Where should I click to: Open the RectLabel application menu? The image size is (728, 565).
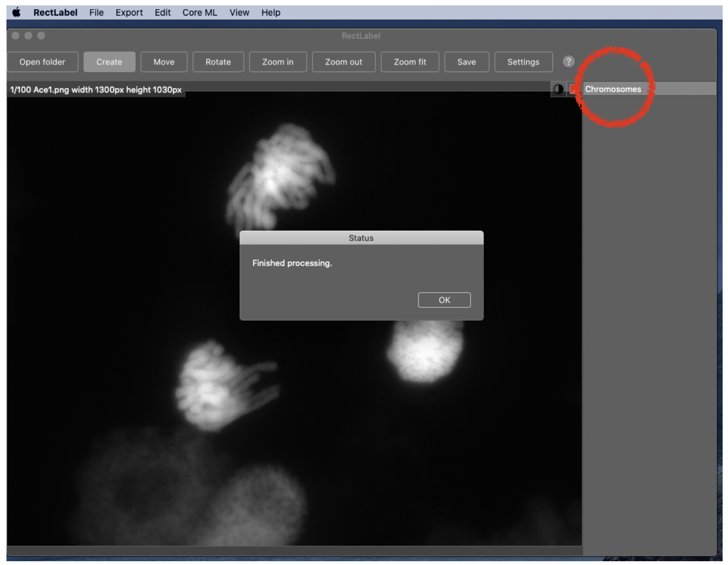pyautogui.click(x=55, y=12)
